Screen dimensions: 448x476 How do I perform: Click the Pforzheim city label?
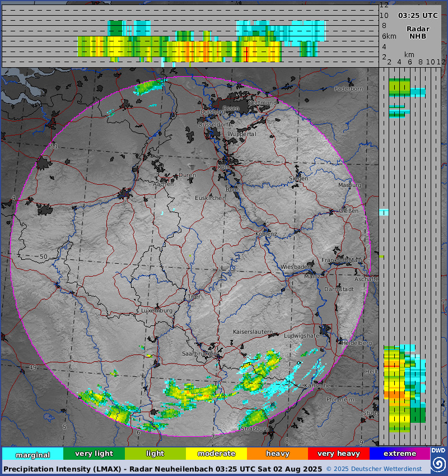pyautogui.click(x=340, y=399)
